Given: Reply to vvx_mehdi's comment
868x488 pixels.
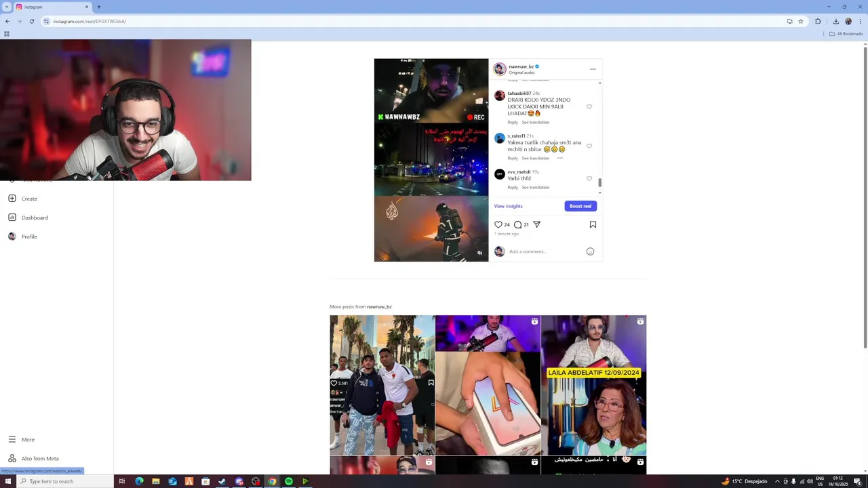Looking at the screenshot, I should [513, 187].
